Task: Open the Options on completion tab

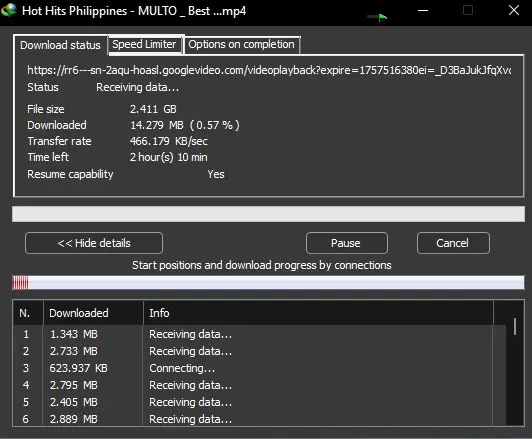Action: [x=242, y=44]
